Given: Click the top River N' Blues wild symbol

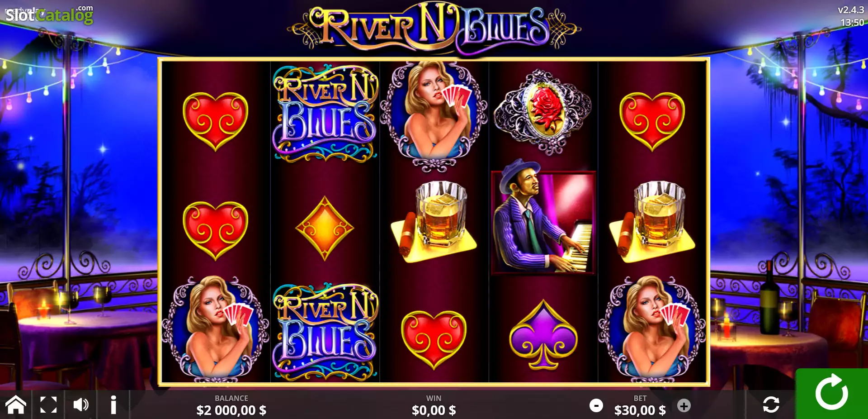Looking at the screenshot, I should 325,113.
